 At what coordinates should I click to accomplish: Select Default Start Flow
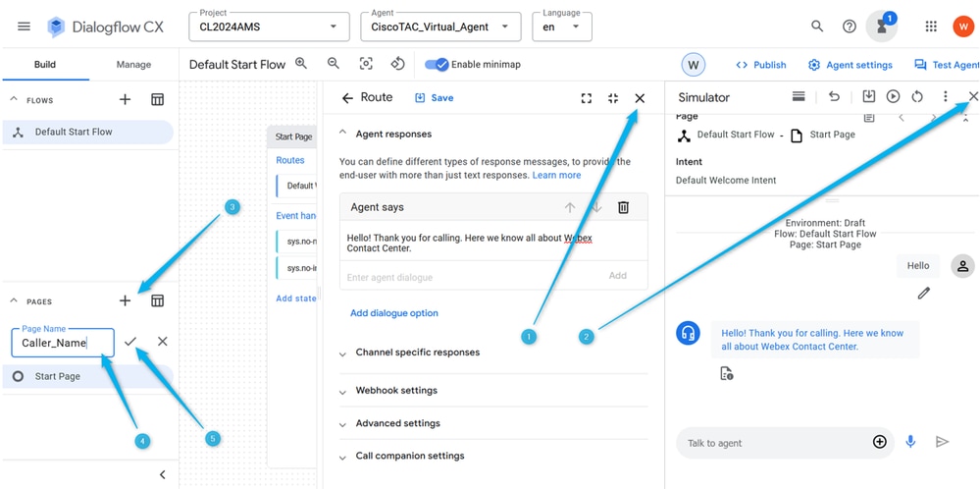tap(87, 132)
